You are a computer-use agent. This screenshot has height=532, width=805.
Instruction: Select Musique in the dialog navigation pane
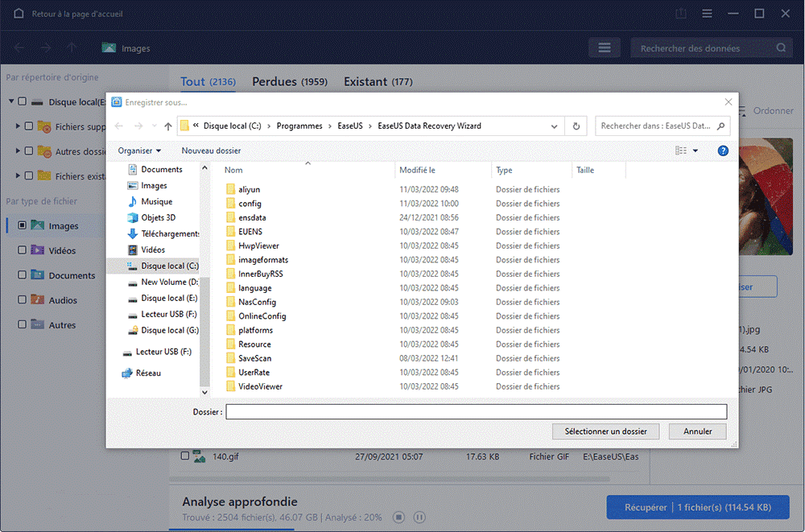click(x=156, y=202)
